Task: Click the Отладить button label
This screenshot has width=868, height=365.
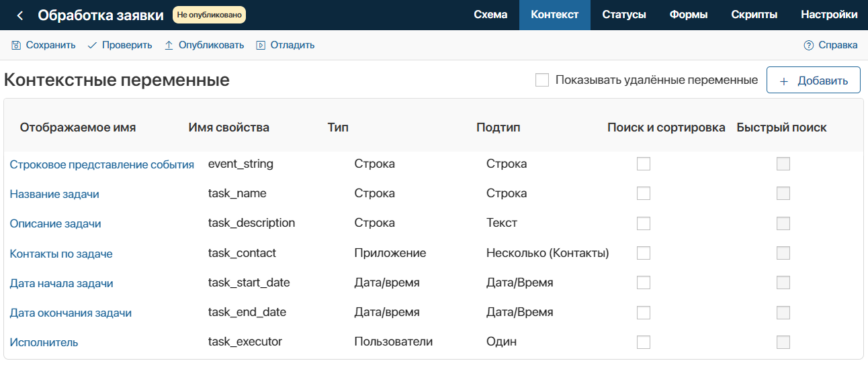Action: [292, 45]
